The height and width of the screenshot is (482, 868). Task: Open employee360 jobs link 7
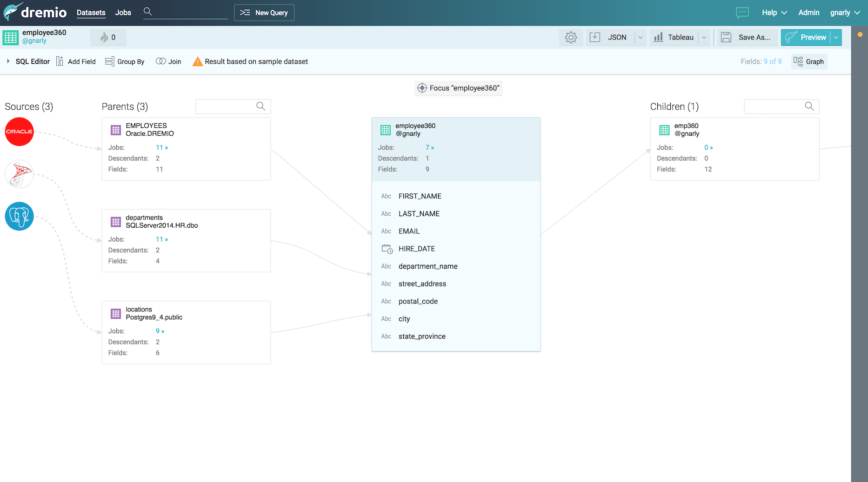(430, 147)
